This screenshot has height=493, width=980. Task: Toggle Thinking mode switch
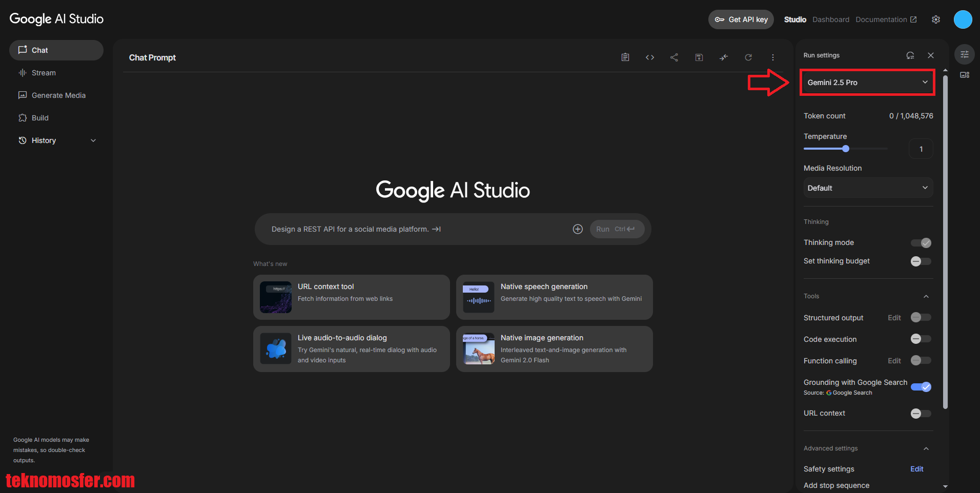click(921, 243)
